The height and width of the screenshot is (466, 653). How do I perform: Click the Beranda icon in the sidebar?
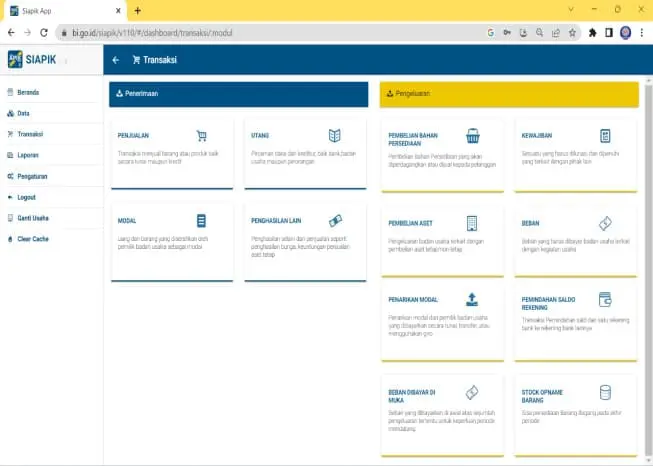(x=10, y=92)
